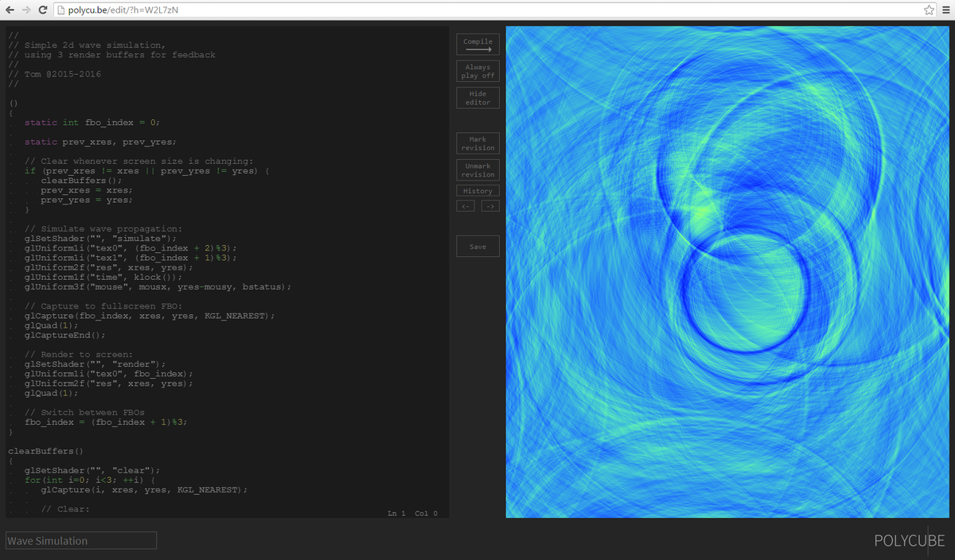Click the code line glUniform1f("time", klock());
955x560 pixels.
[x=103, y=277]
